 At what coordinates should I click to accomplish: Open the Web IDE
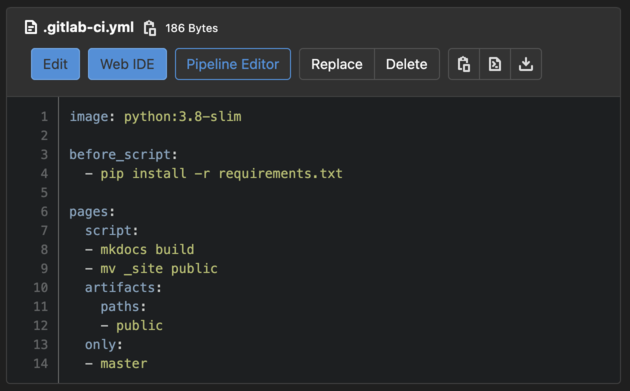tap(127, 64)
